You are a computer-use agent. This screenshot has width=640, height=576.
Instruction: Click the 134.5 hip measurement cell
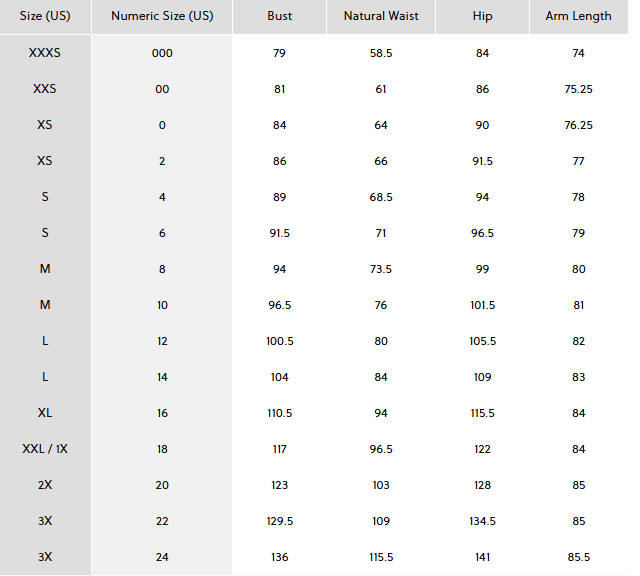point(483,521)
